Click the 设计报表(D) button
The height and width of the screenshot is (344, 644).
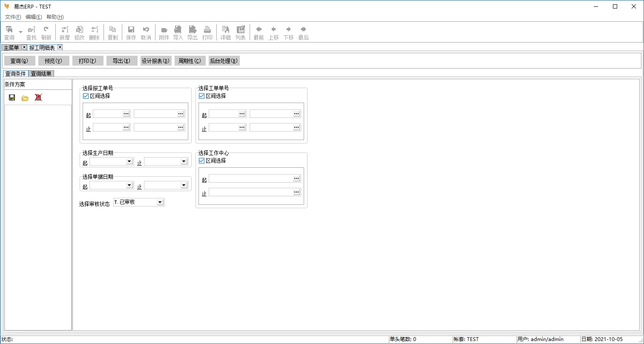click(156, 61)
